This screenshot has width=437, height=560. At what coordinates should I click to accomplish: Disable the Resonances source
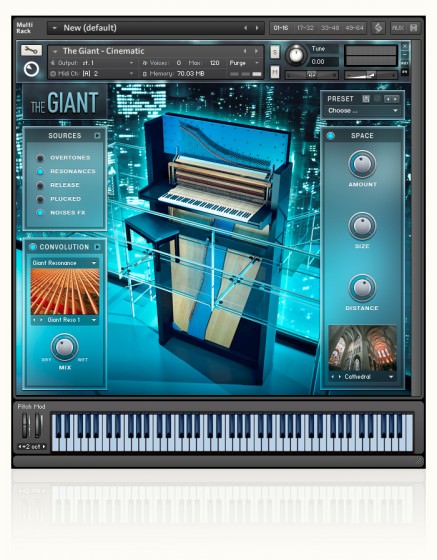pyautogui.click(x=40, y=171)
